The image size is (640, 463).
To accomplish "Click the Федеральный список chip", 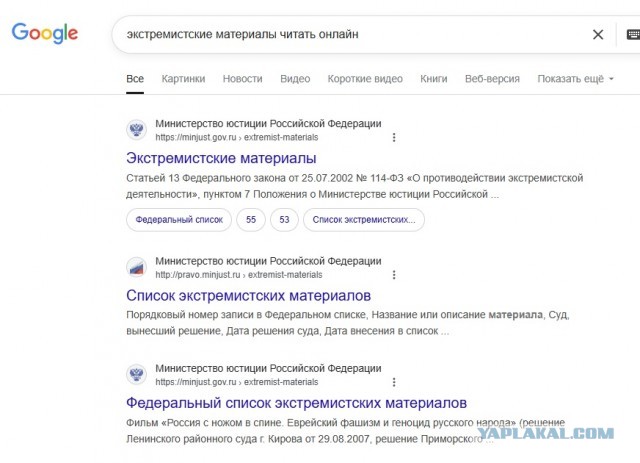I will [x=179, y=220].
